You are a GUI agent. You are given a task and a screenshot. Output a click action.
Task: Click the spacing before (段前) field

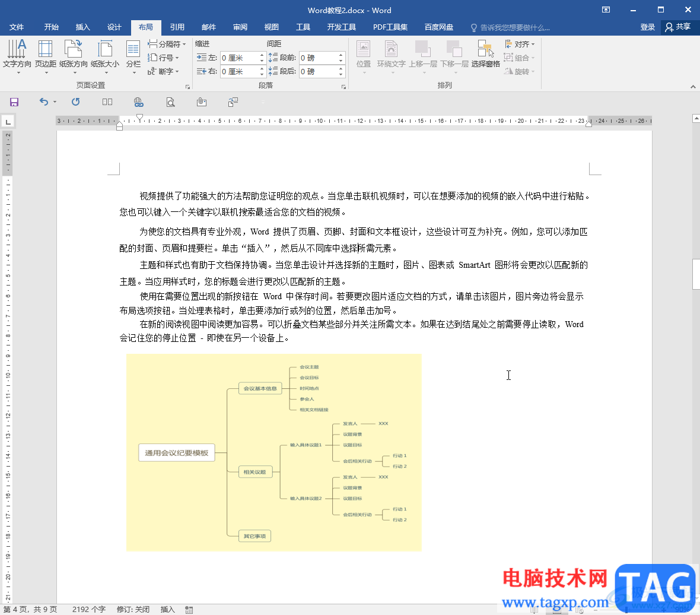318,58
